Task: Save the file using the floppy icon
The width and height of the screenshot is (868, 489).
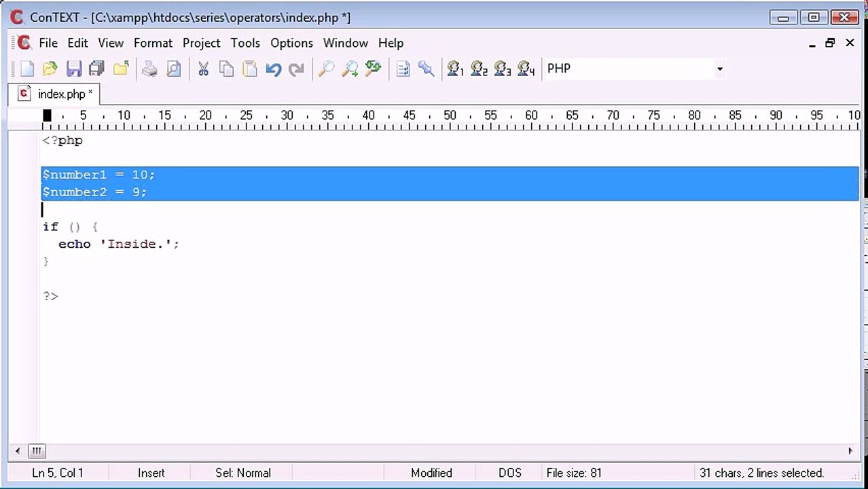Action: [x=74, y=69]
